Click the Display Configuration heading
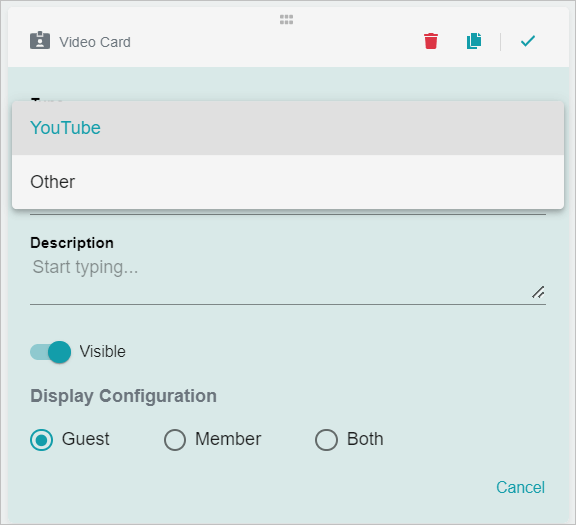 tap(123, 396)
